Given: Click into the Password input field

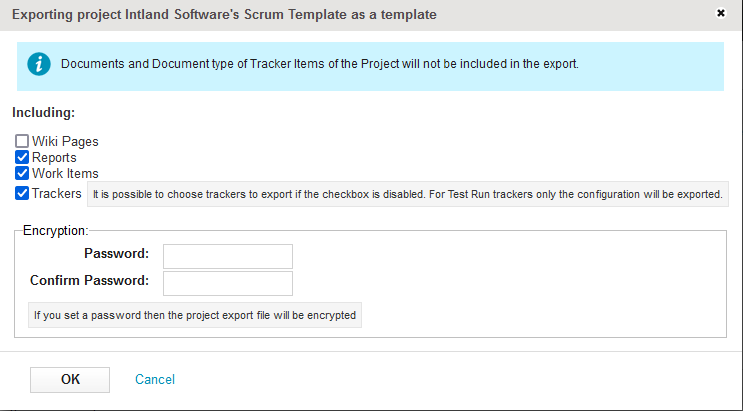Looking at the screenshot, I should click(228, 257).
